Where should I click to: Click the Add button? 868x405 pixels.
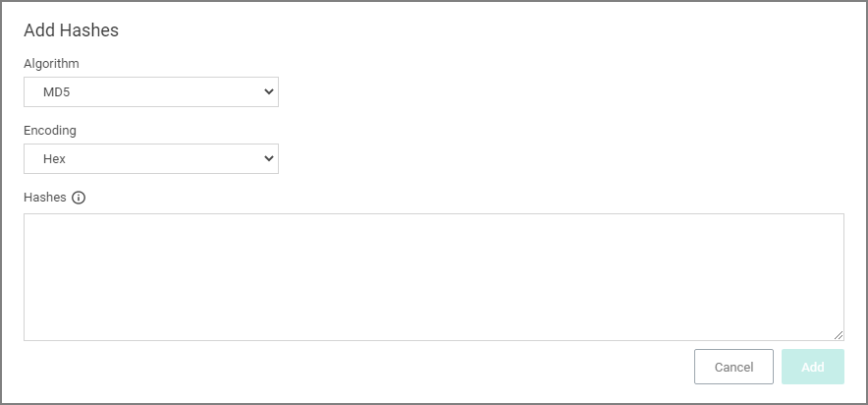[813, 367]
